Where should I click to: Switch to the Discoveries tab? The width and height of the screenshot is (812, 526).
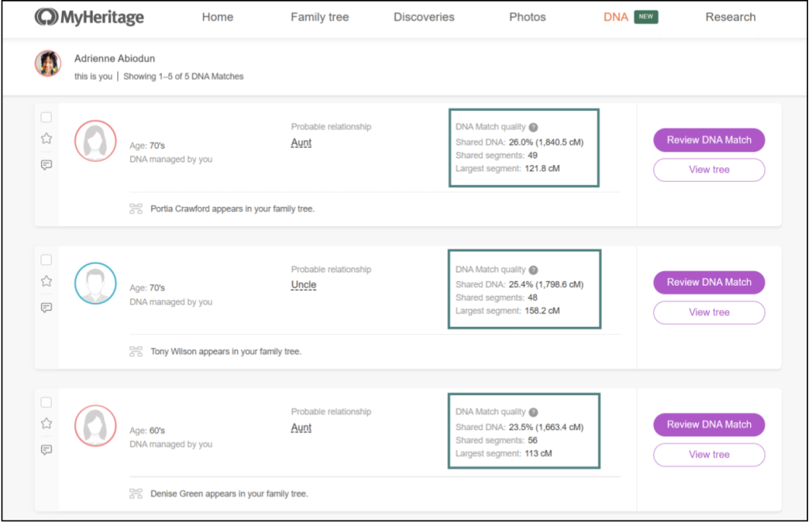tap(424, 17)
